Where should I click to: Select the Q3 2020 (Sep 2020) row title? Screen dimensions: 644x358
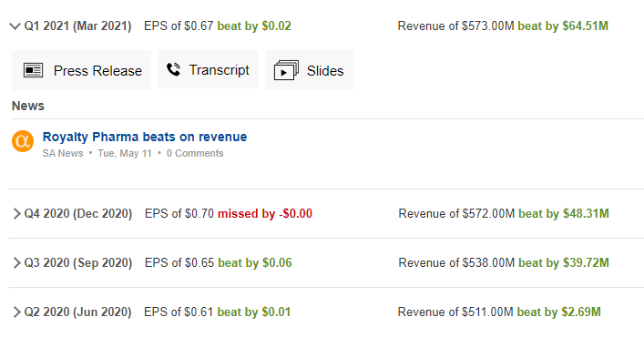(x=78, y=262)
